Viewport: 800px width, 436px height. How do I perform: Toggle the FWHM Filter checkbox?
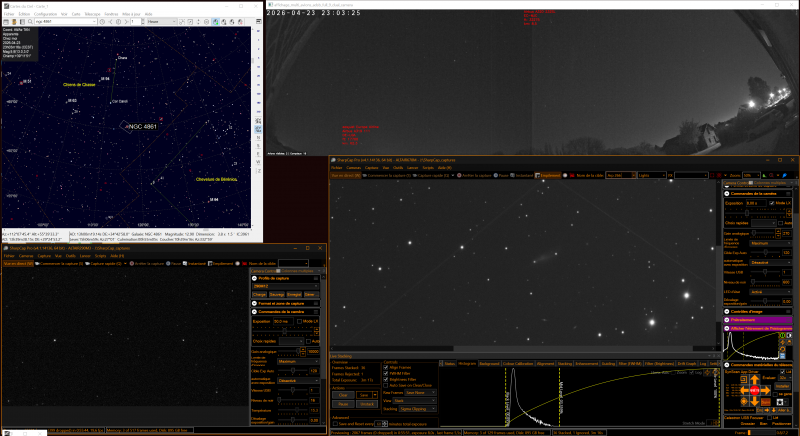[386, 373]
